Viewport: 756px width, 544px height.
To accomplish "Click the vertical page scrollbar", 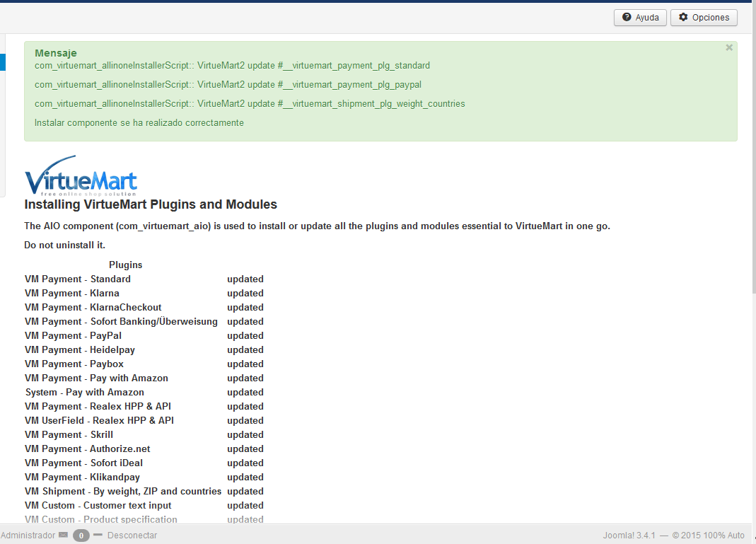I will (753, 145).
